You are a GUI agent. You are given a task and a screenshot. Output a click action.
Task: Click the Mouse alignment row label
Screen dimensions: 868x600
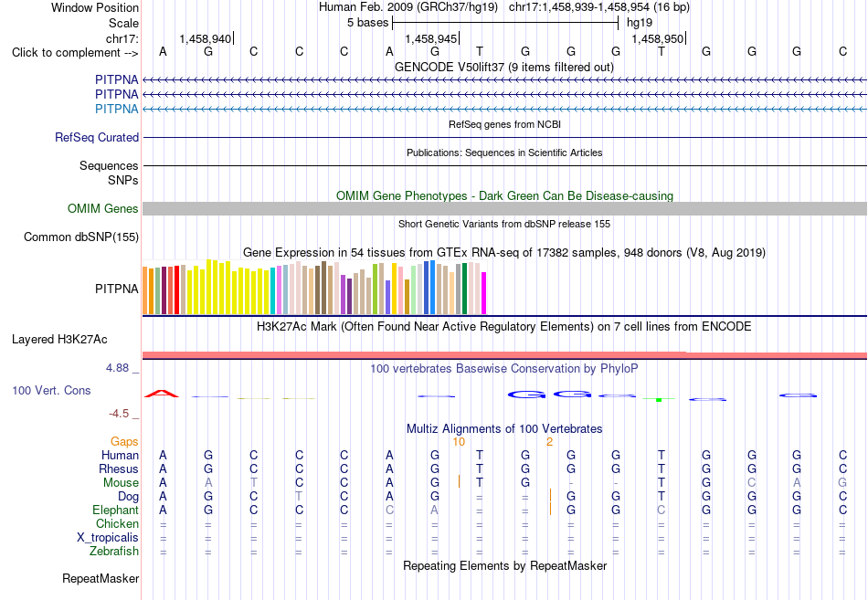tap(121, 483)
